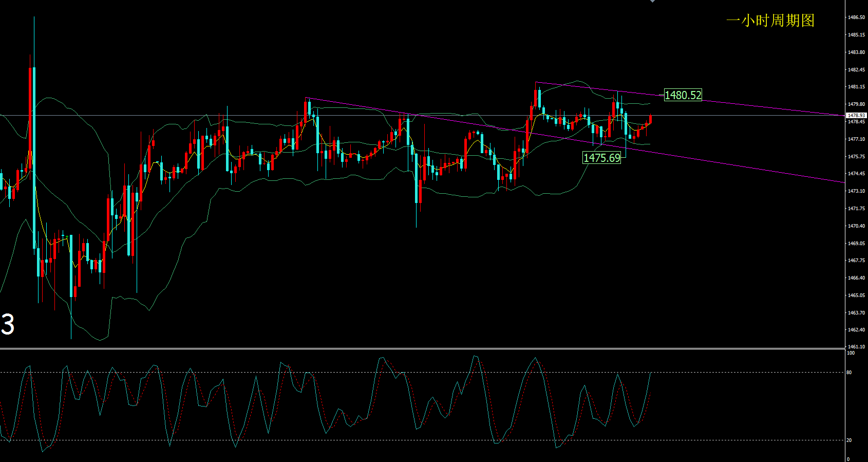
Task: Click the 1471.75 value on price axis
Action: coord(856,209)
